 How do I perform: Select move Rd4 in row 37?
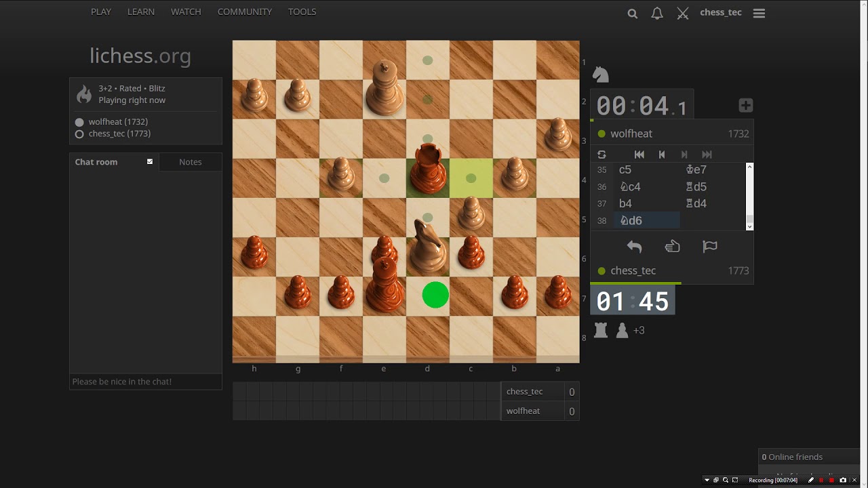[712, 203]
